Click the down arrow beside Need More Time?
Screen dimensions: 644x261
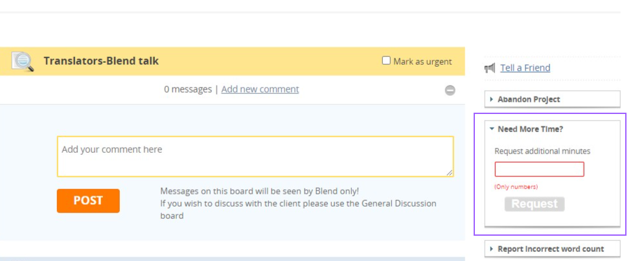pos(492,129)
